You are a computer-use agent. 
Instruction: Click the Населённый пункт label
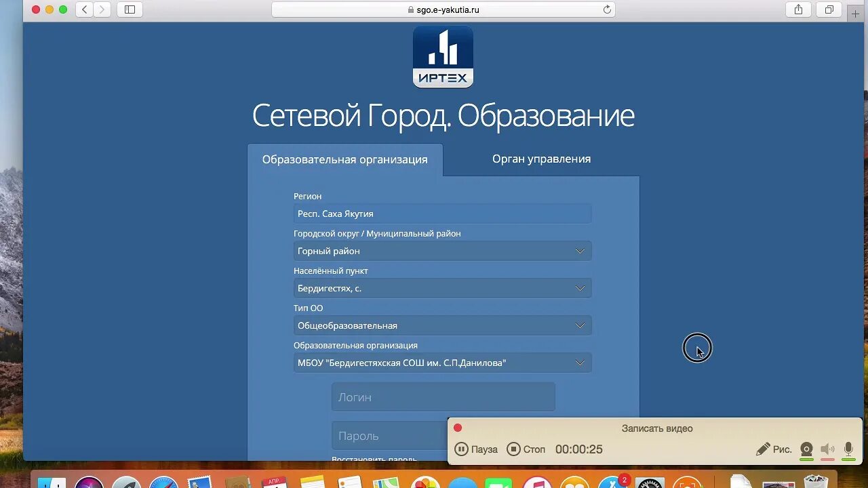click(x=331, y=270)
